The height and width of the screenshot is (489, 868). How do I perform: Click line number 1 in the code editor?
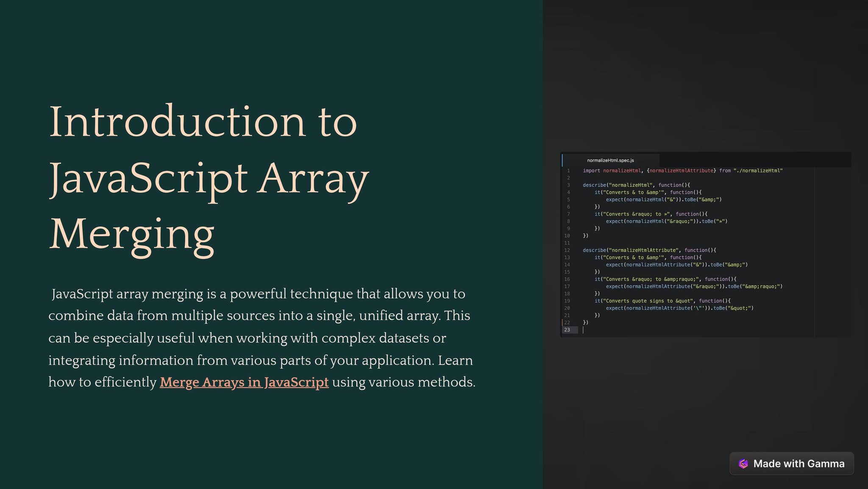click(568, 171)
